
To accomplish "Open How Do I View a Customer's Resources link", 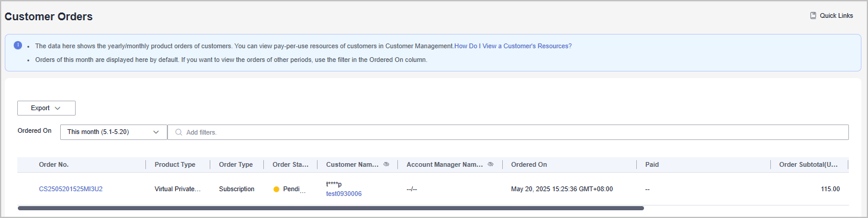I will (513, 46).
